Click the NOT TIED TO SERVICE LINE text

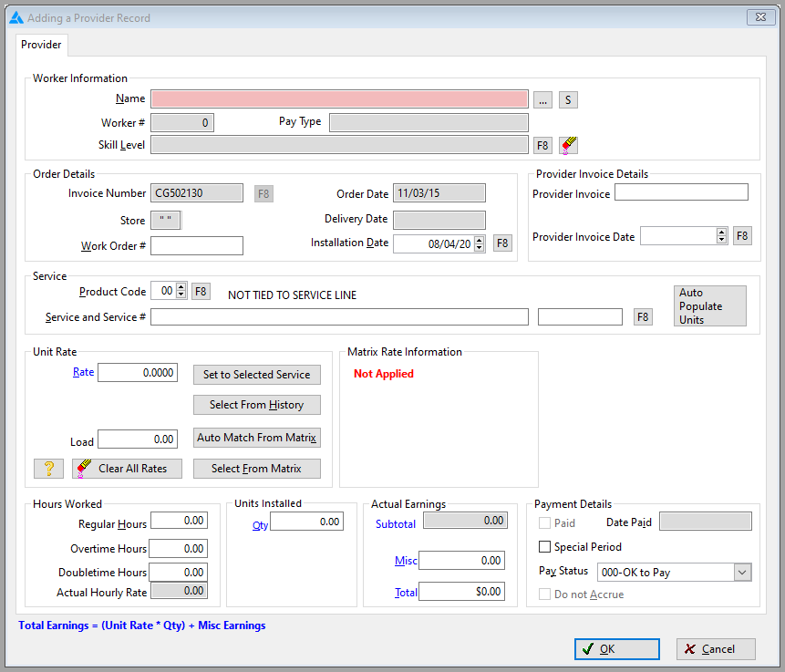[293, 295]
